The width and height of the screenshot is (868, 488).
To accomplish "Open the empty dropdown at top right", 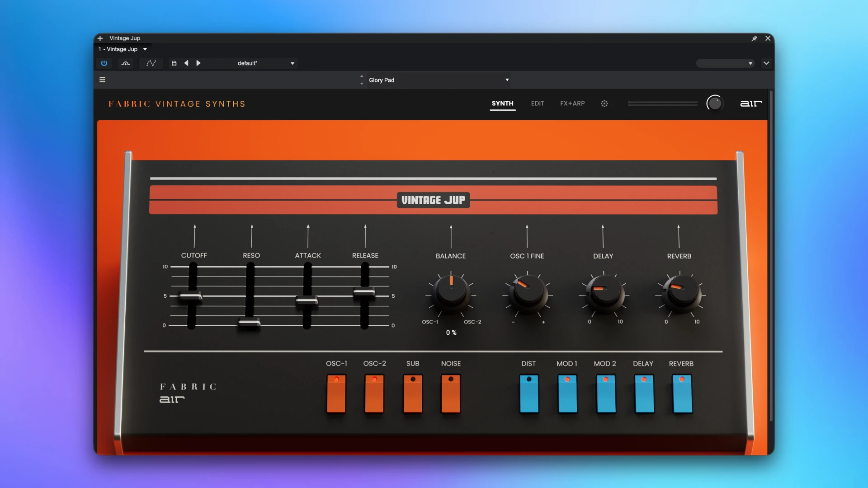I will pyautogui.click(x=725, y=63).
